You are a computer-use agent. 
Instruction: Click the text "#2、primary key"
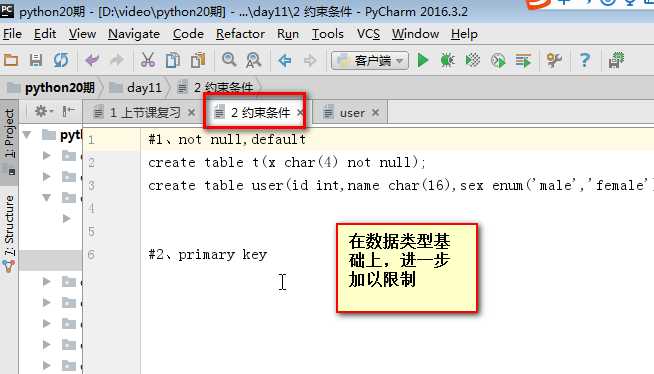[x=207, y=254]
